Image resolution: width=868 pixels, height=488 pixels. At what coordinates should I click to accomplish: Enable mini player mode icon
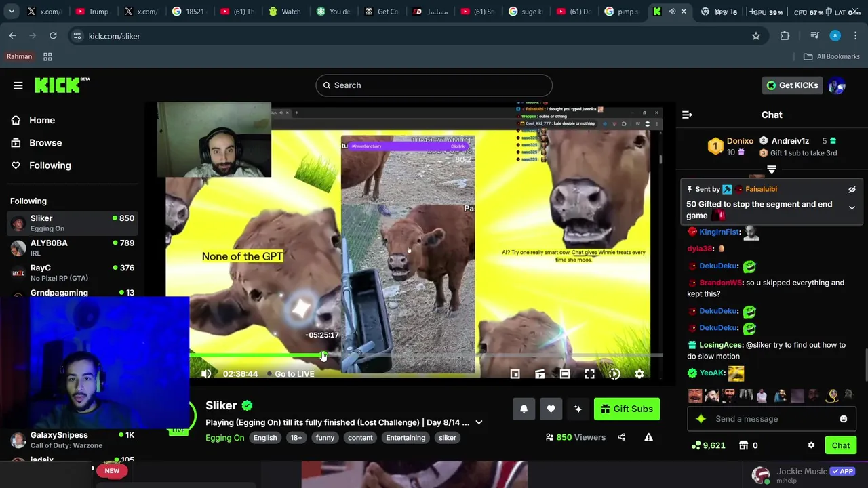[515, 374]
